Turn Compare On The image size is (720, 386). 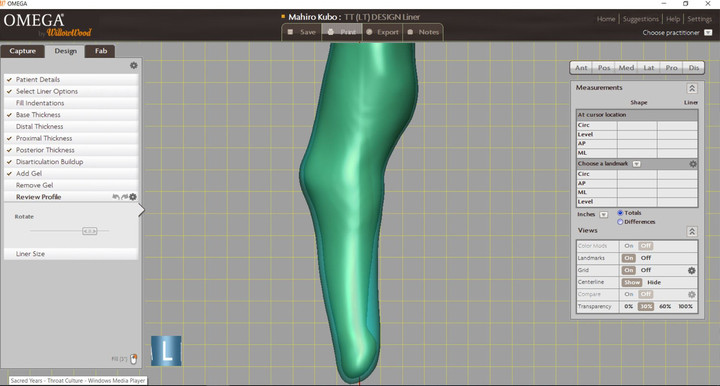629,295
